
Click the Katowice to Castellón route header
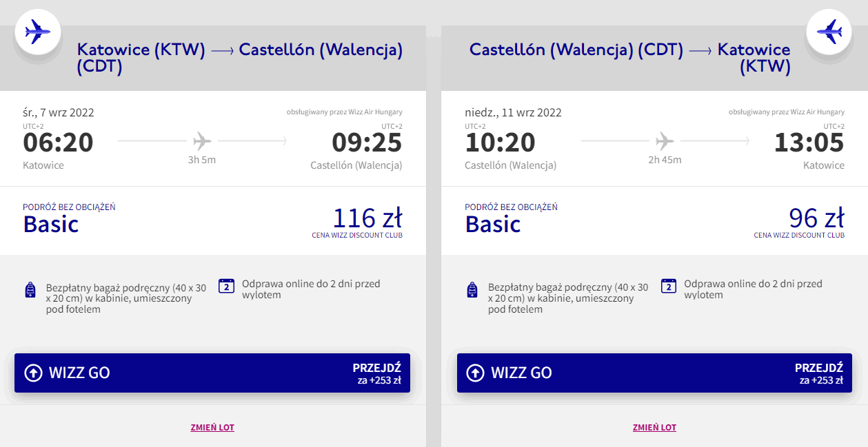(239, 58)
